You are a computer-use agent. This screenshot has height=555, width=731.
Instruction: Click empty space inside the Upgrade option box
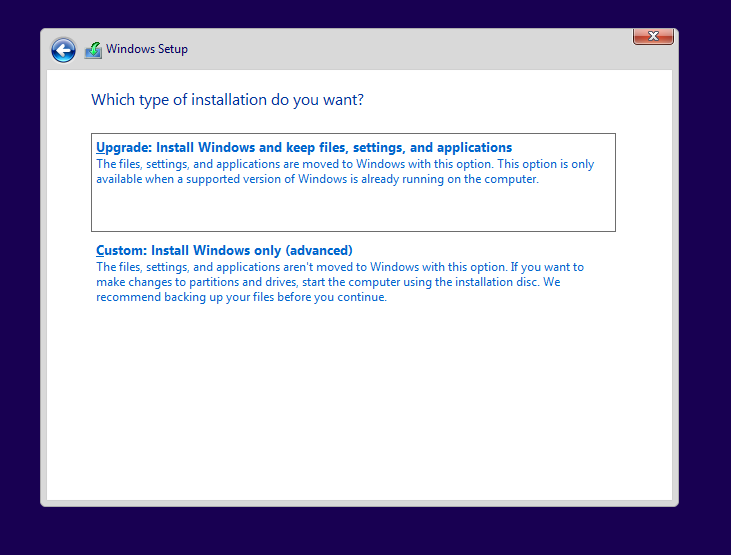pyautogui.click(x=352, y=211)
